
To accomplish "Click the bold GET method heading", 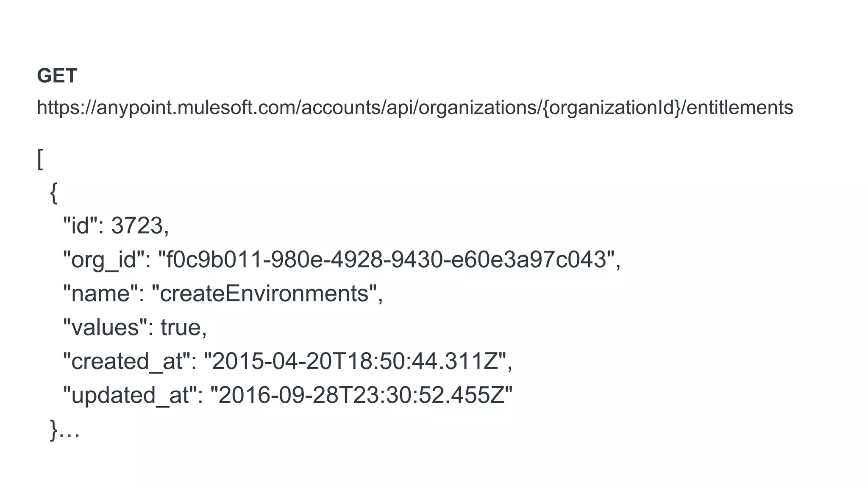I will click(57, 76).
